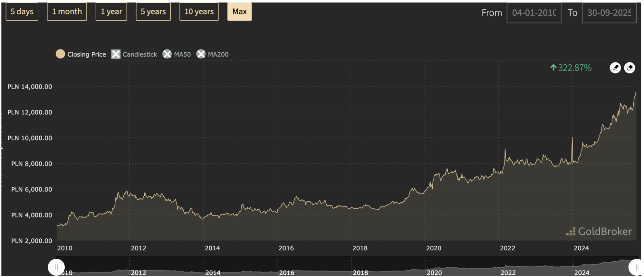Toggle the Candlestick series label
The height and width of the screenshot is (277, 644).
(x=140, y=54)
